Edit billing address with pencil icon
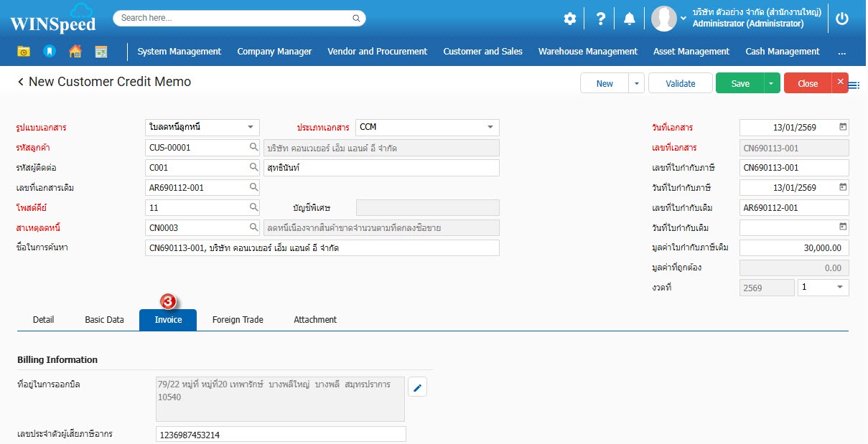The height and width of the screenshot is (444, 868). 418,388
